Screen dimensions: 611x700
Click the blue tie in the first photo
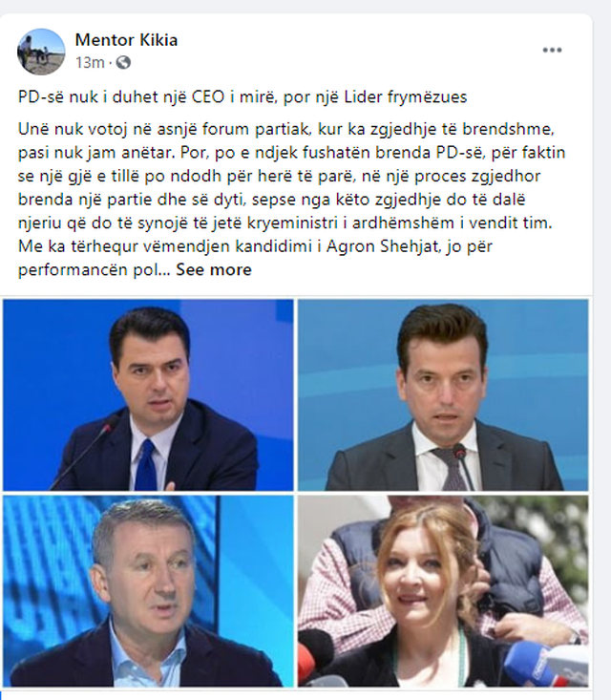(x=145, y=464)
